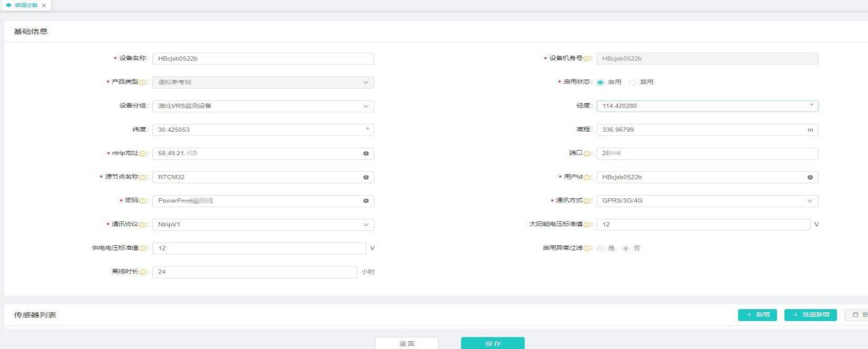
Task: Choose 是 for 启用异常过滤
Action: pos(601,248)
